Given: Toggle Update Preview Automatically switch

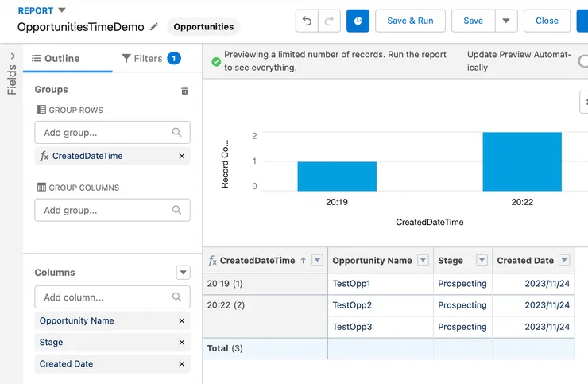Looking at the screenshot, I should point(582,61).
